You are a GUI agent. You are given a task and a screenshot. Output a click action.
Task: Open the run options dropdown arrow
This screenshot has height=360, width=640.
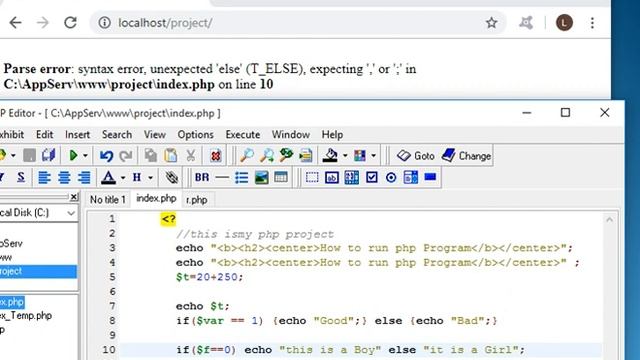[x=85, y=156]
